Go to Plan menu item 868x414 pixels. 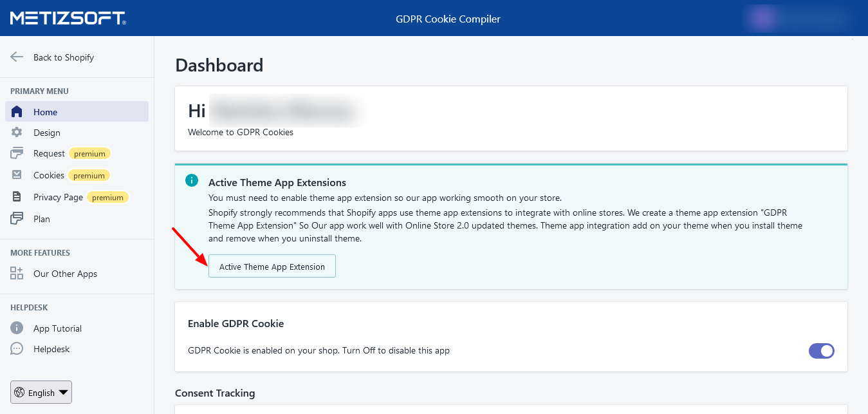(x=42, y=219)
